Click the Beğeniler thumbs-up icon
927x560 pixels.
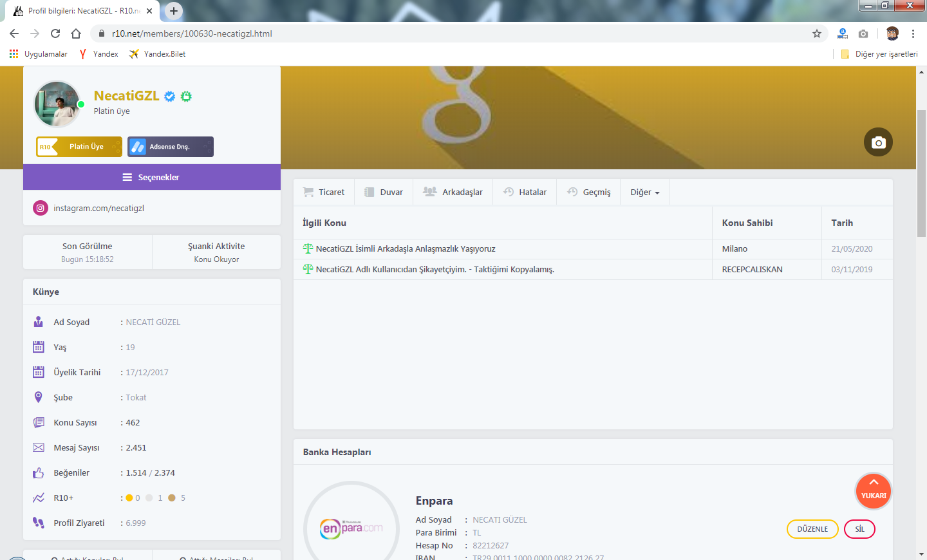(x=39, y=472)
